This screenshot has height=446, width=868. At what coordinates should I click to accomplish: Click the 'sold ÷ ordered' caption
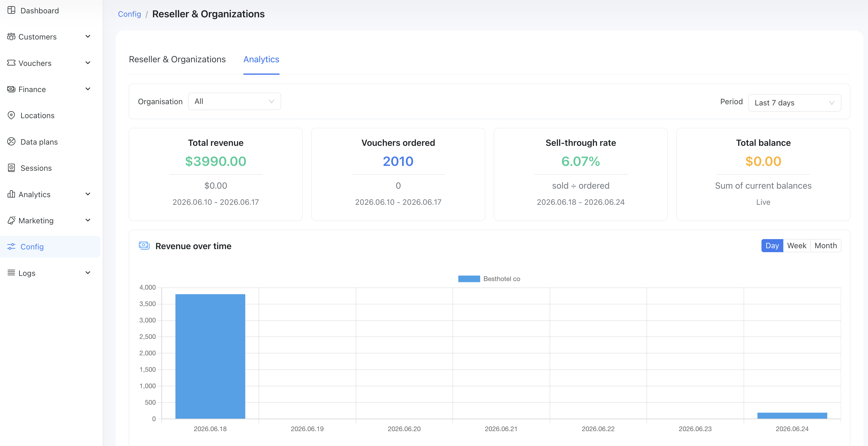pos(581,186)
